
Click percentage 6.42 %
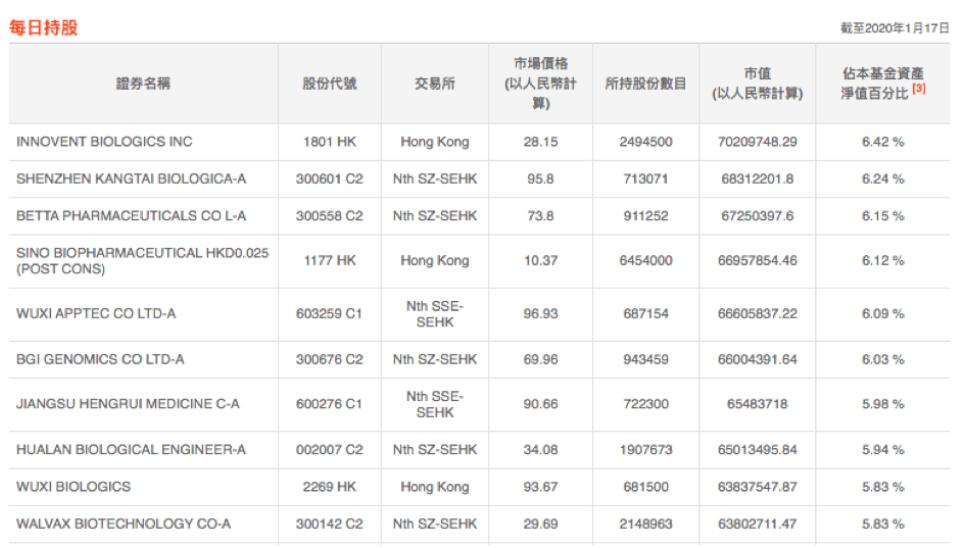(882, 141)
